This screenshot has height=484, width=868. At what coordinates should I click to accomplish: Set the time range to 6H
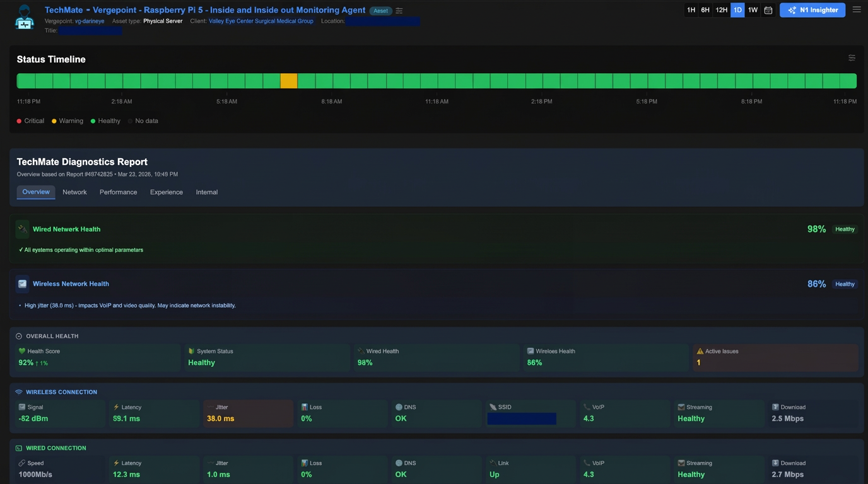[705, 10]
